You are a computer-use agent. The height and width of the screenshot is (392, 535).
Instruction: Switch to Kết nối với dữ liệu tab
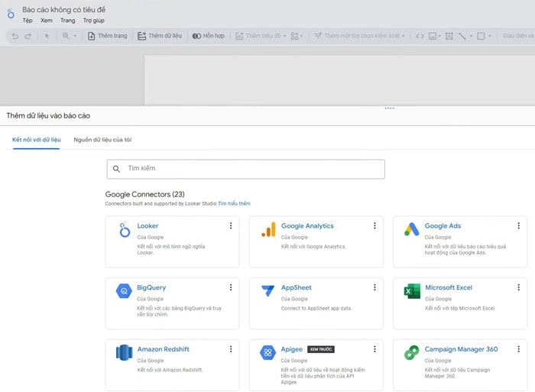(37, 140)
